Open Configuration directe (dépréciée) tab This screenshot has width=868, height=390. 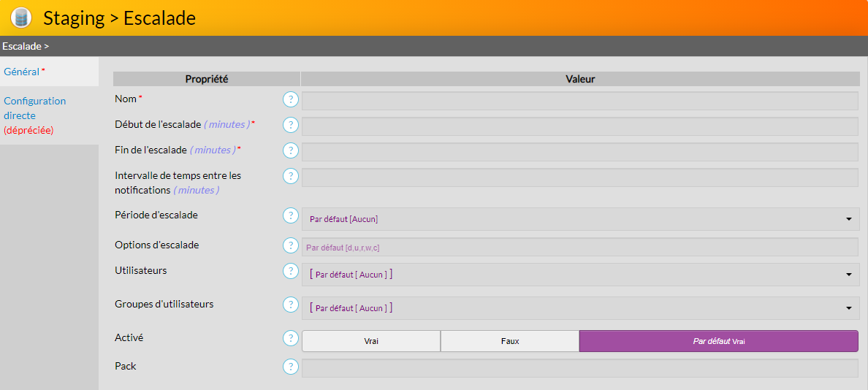pos(34,115)
